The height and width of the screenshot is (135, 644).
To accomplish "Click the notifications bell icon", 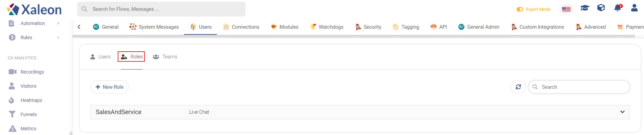I will point(618,8).
